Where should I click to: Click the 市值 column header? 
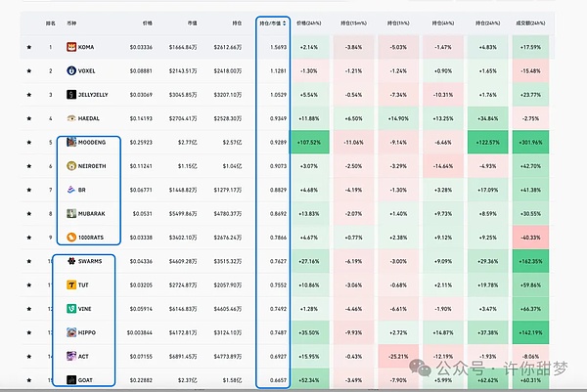pyautogui.click(x=184, y=22)
